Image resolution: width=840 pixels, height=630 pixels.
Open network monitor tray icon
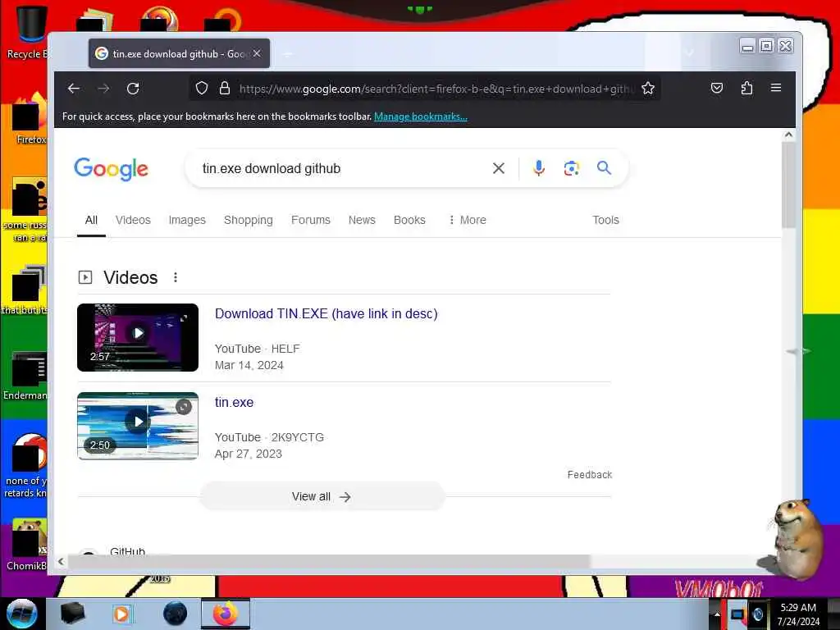tap(738, 614)
